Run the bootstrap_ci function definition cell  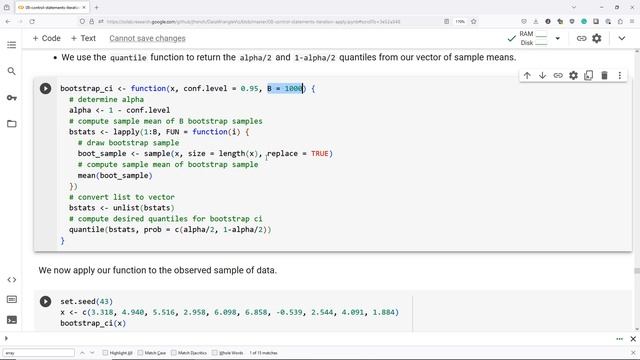(x=45, y=89)
